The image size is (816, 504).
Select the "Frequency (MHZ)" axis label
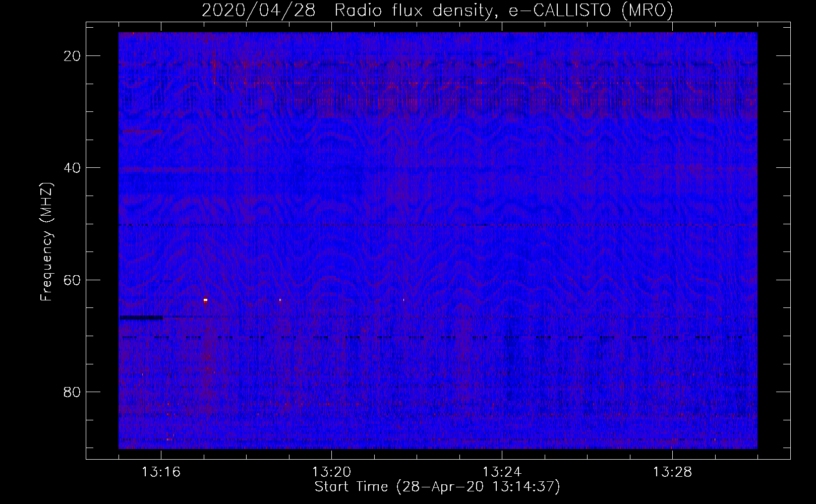coord(46,241)
